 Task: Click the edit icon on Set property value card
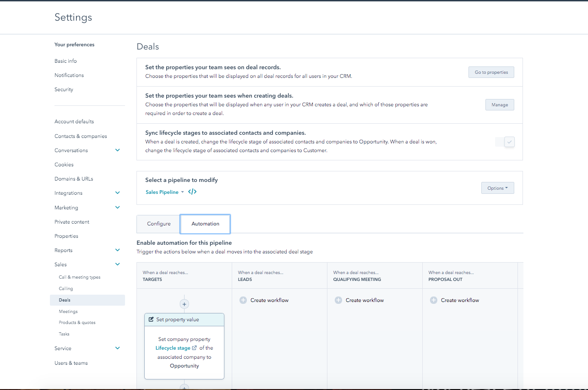152,319
